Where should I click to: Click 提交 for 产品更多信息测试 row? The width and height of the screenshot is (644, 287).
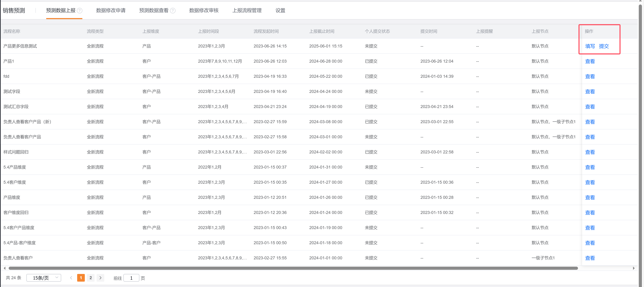(x=604, y=46)
